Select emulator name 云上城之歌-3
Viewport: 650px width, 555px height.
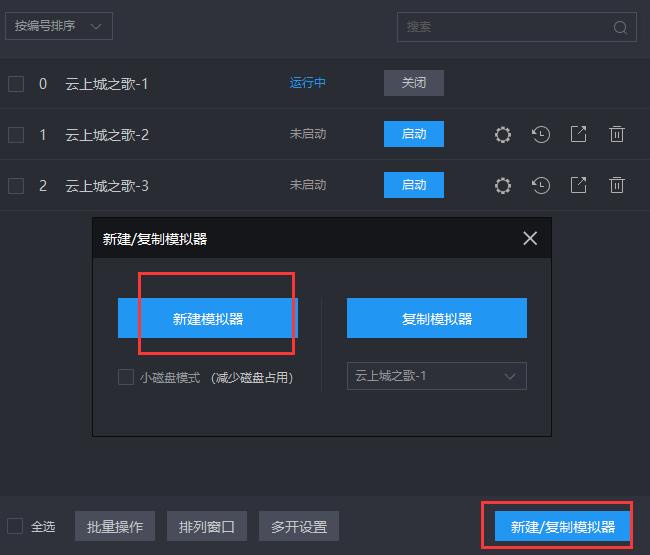point(107,186)
